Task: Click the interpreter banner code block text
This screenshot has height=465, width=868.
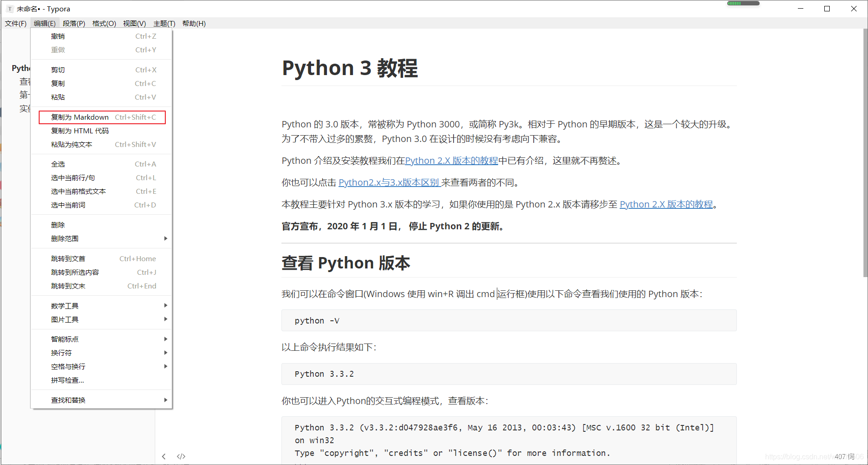Action: tap(504, 440)
